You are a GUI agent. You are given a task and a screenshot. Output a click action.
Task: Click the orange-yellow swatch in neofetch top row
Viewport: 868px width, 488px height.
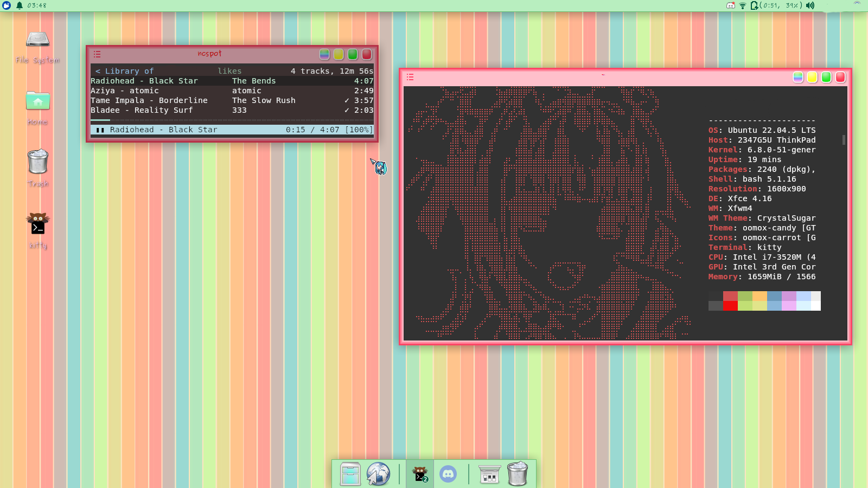759,296
